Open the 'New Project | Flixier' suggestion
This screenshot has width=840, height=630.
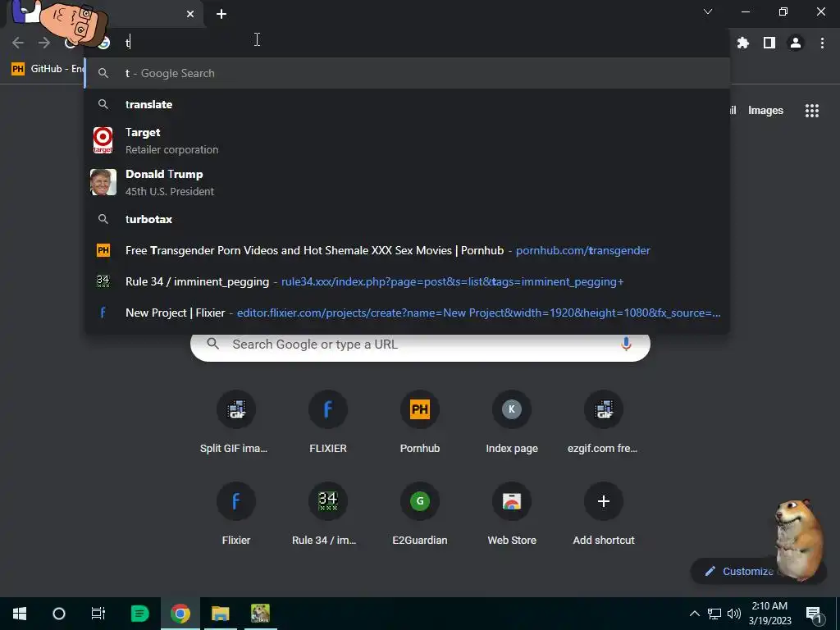407,313
